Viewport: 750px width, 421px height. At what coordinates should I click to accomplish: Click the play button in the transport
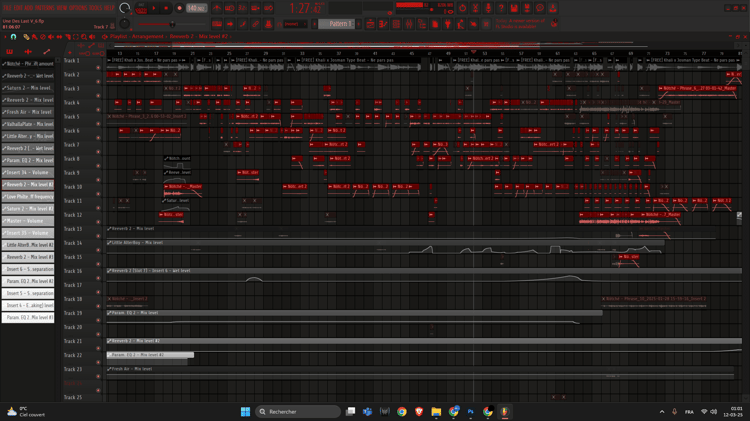pos(154,8)
